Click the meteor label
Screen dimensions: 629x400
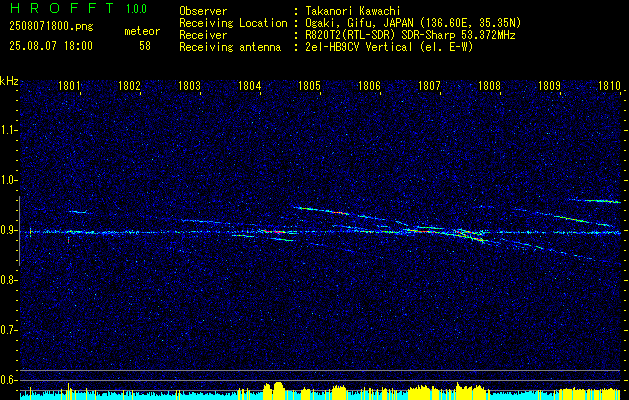point(142,32)
